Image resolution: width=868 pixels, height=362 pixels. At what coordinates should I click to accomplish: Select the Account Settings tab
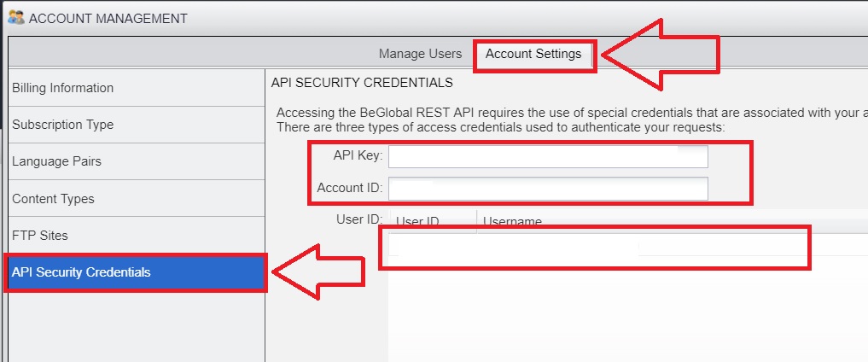click(x=533, y=54)
